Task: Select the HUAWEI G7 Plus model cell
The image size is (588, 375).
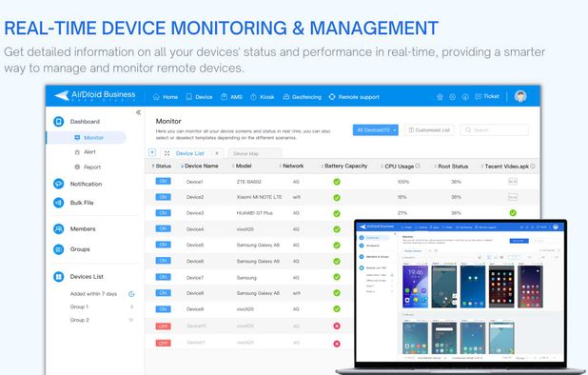Action: 255,213
